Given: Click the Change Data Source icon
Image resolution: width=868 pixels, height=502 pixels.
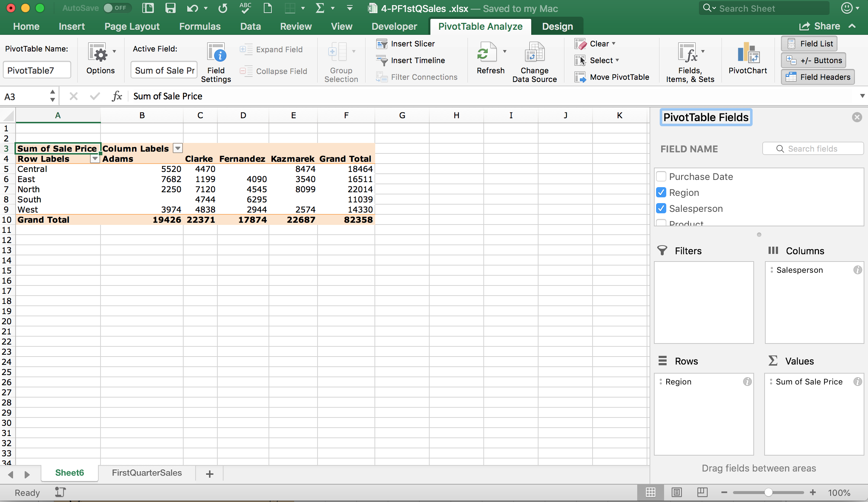Looking at the screenshot, I should pos(534,53).
